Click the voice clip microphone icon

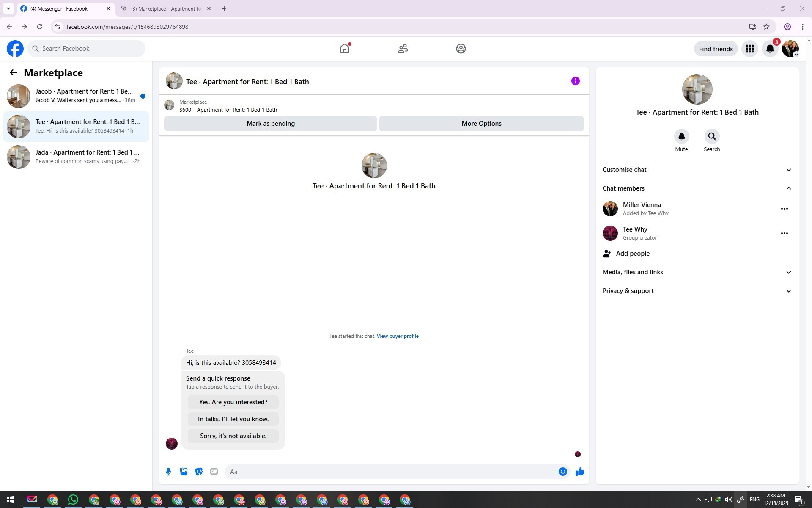168,472
